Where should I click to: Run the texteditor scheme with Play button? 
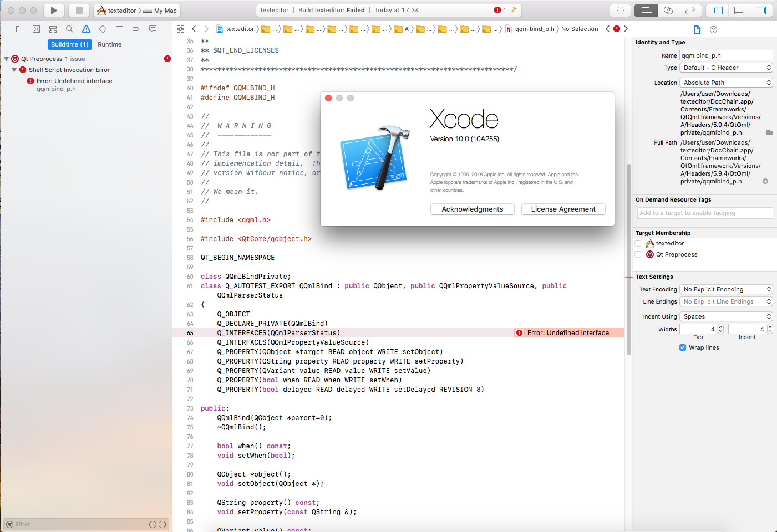coord(54,10)
